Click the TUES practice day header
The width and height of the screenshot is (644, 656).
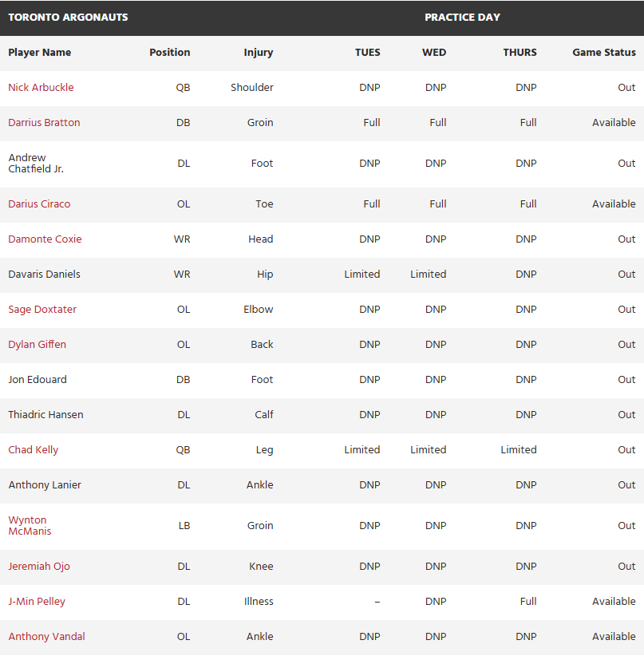point(367,53)
